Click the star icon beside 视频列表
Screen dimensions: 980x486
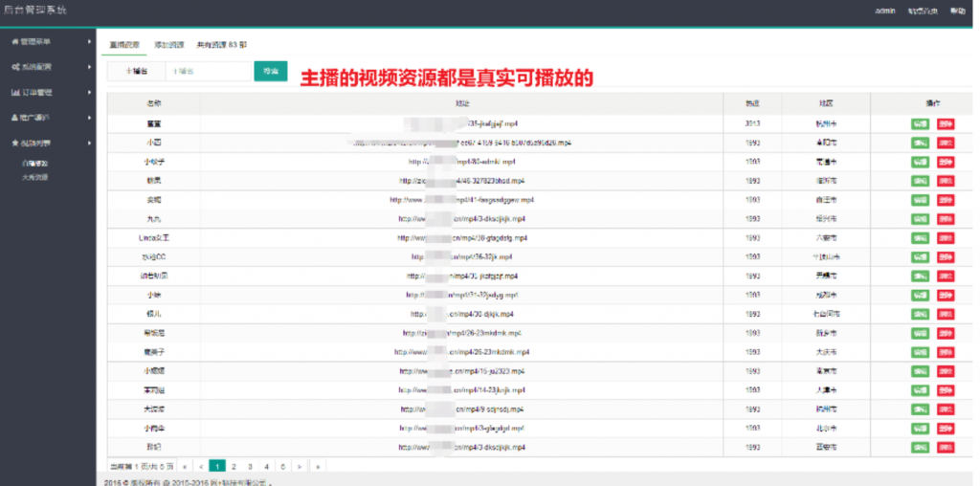pyautogui.click(x=15, y=144)
